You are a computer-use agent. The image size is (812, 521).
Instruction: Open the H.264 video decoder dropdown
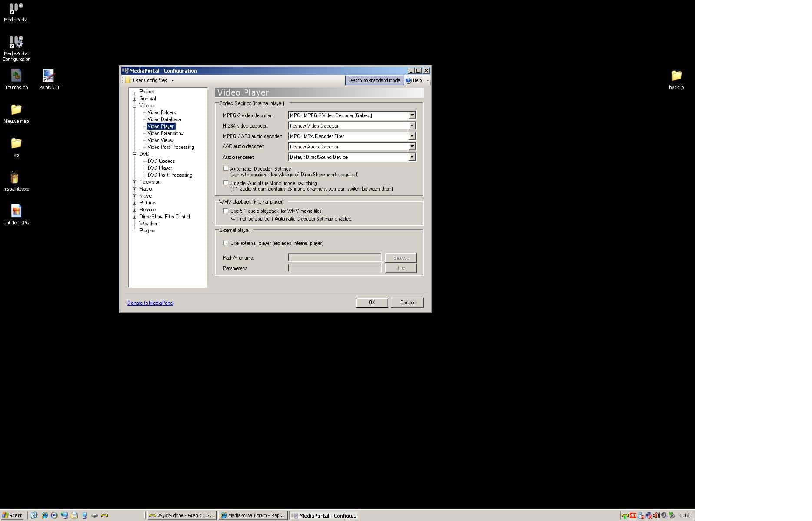coord(412,126)
